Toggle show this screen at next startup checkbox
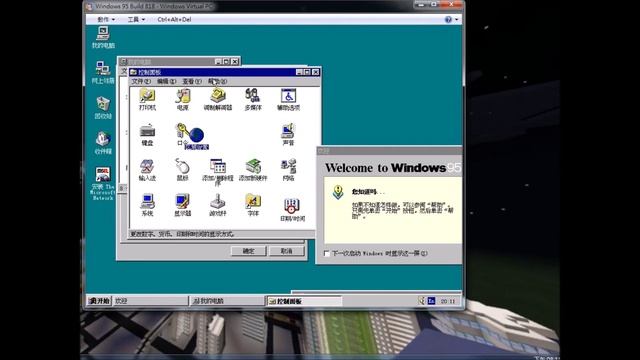640x360 pixels. click(x=327, y=253)
